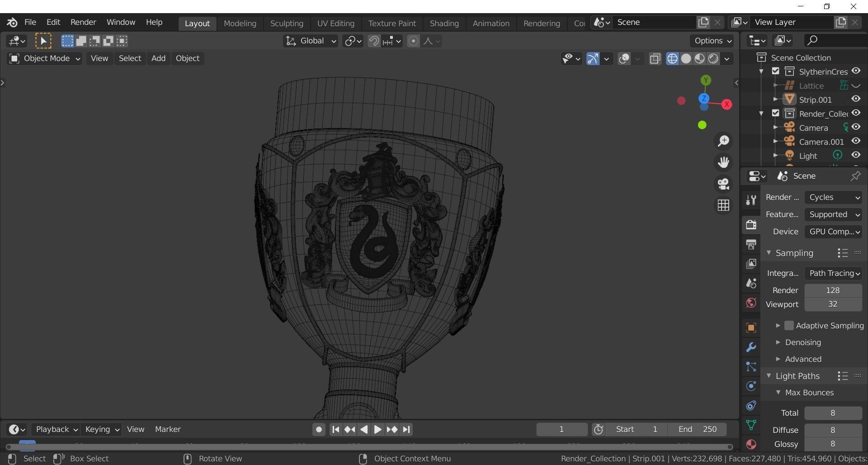The image size is (868, 465).
Task: Open the Object Mode dropdown
Action: [44, 58]
